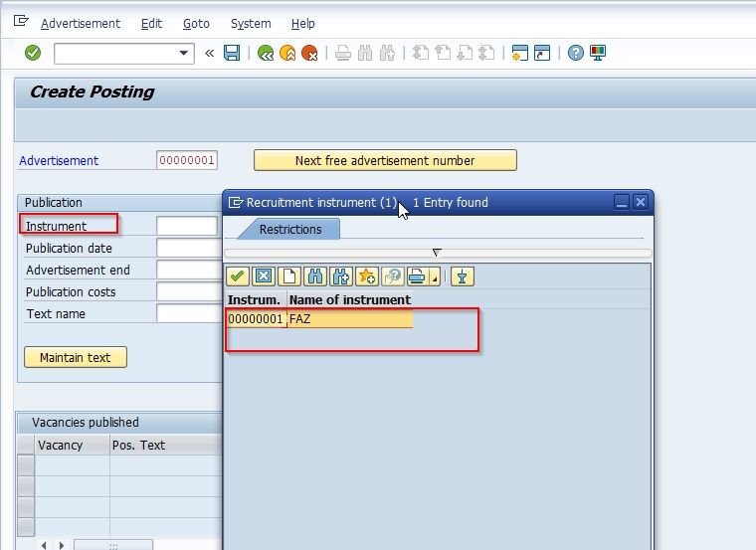
Task: Open the Edit menu
Action: [x=151, y=24]
